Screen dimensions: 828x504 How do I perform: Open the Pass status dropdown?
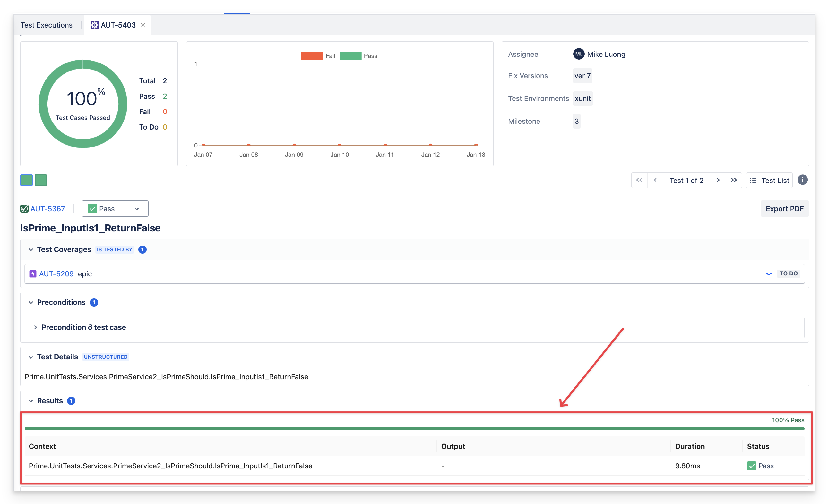coord(136,208)
